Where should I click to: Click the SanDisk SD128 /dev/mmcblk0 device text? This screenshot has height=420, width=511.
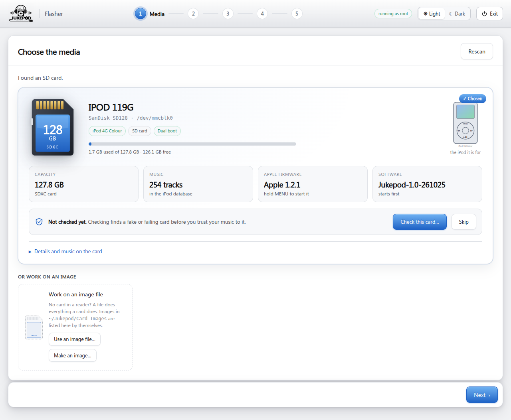131,118
